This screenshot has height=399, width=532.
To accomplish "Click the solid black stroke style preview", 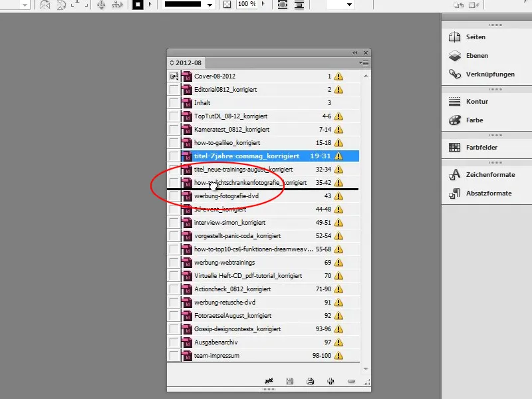I will (x=183, y=4).
